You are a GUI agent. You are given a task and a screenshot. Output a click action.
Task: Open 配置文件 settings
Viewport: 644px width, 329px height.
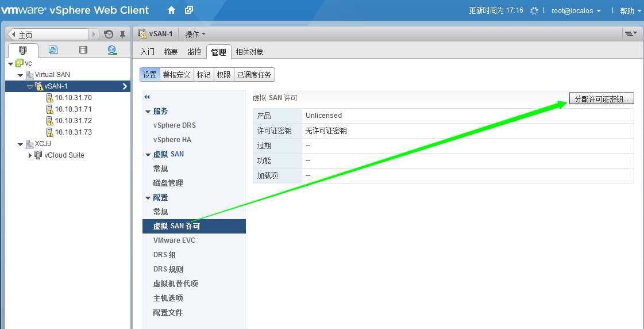(168, 312)
